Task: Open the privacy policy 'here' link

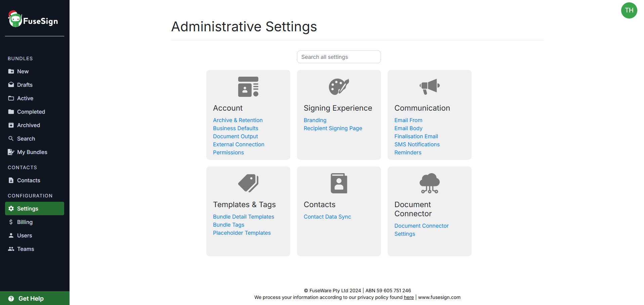Action: [x=409, y=297]
